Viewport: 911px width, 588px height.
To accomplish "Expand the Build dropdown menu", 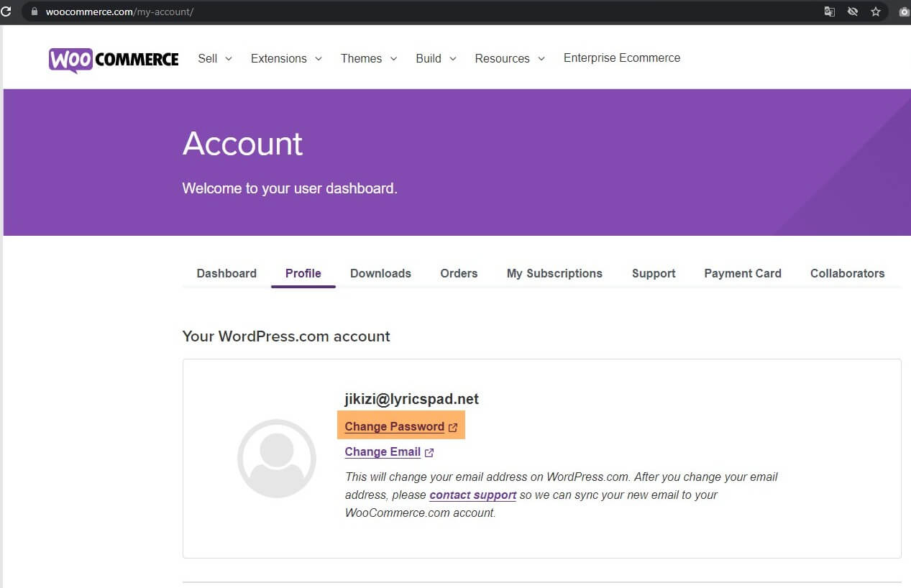I will (436, 58).
